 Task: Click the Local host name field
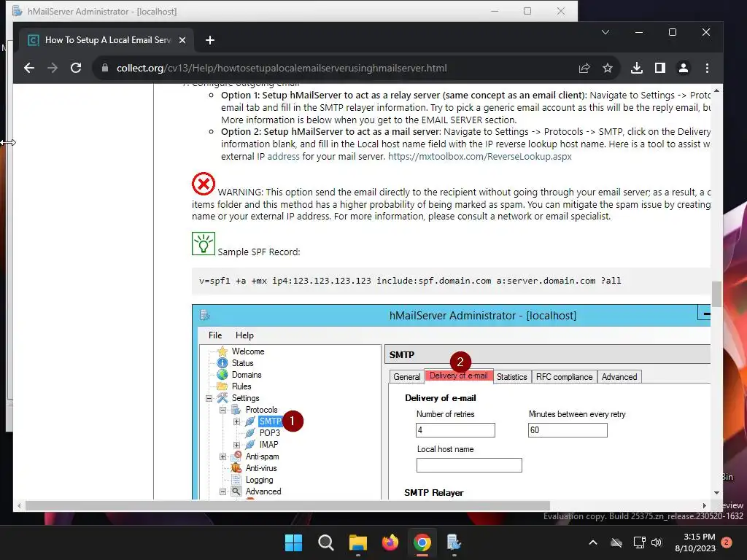tap(469, 465)
